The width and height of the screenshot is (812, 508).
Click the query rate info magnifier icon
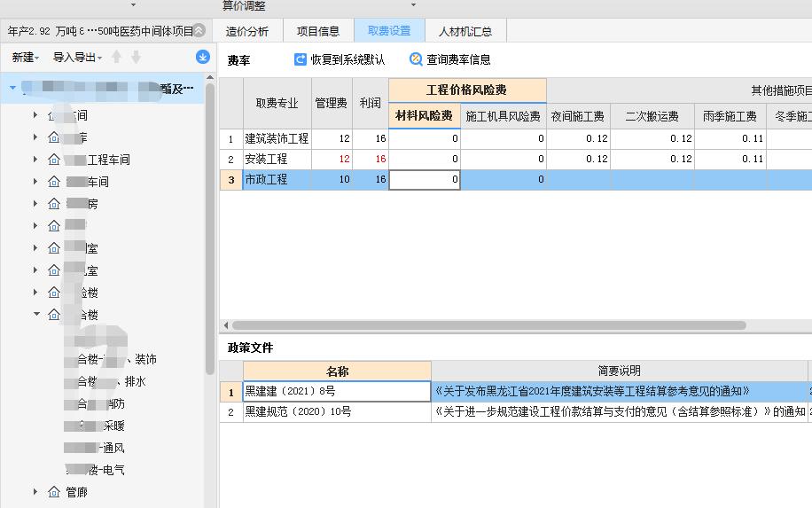[416, 59]
